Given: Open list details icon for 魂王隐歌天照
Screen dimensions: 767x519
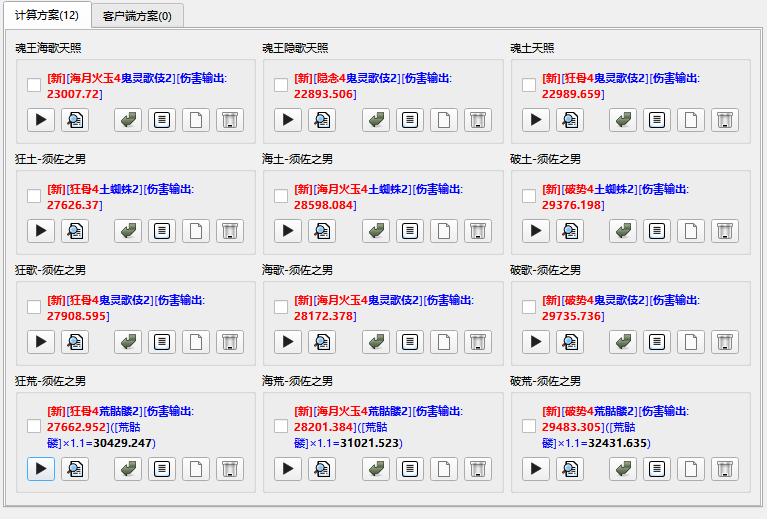Looking at the screenshot, I should click(x=409, y=120).
